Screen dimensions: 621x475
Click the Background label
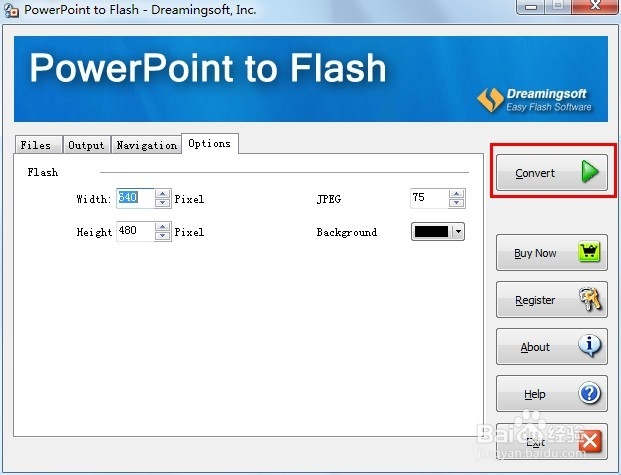point(347,232)
